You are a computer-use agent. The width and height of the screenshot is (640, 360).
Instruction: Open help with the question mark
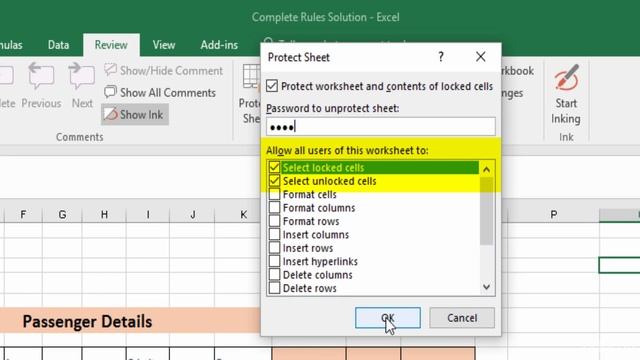[x=441, y=57]
